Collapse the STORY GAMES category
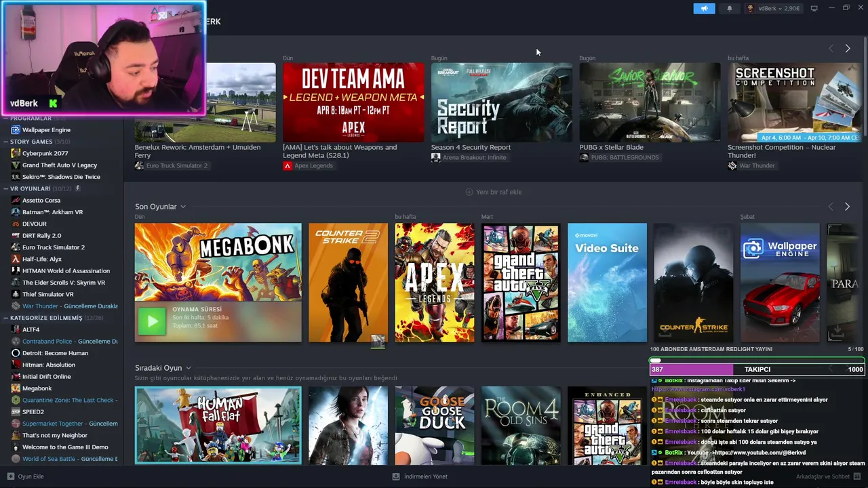 pyautogui.click(x=5, y=142)
